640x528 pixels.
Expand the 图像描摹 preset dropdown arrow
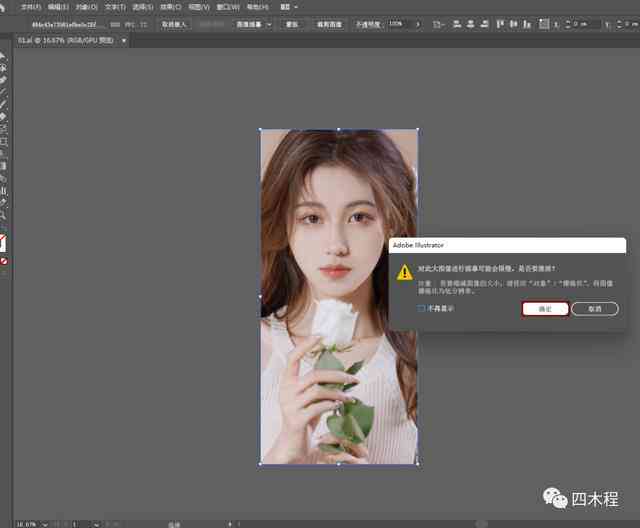pyautogui.click(x=269, y=24)
